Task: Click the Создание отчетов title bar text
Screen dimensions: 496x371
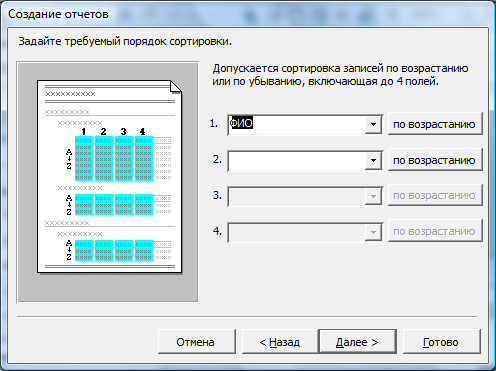Action: 59,14
